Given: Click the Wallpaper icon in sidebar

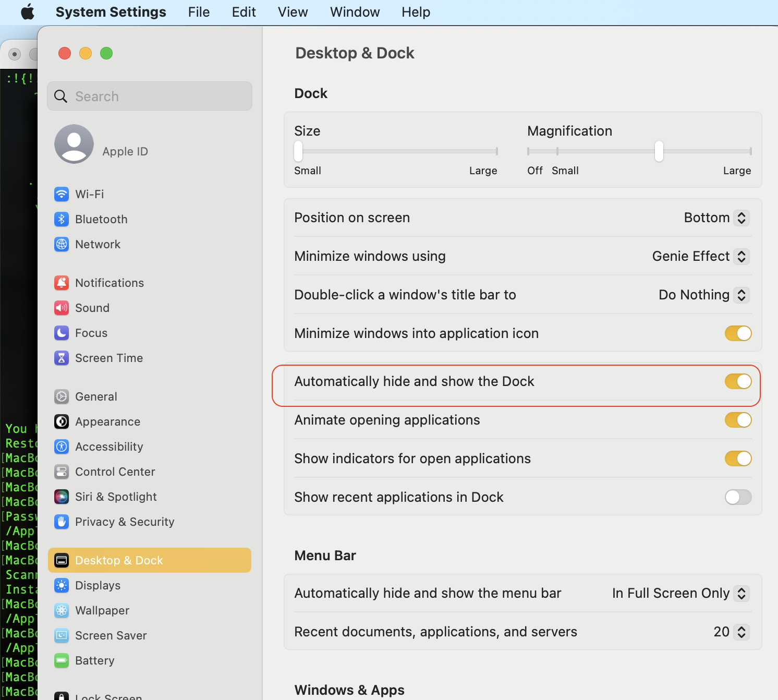Looking at the screenshot, I should point(62,610).
